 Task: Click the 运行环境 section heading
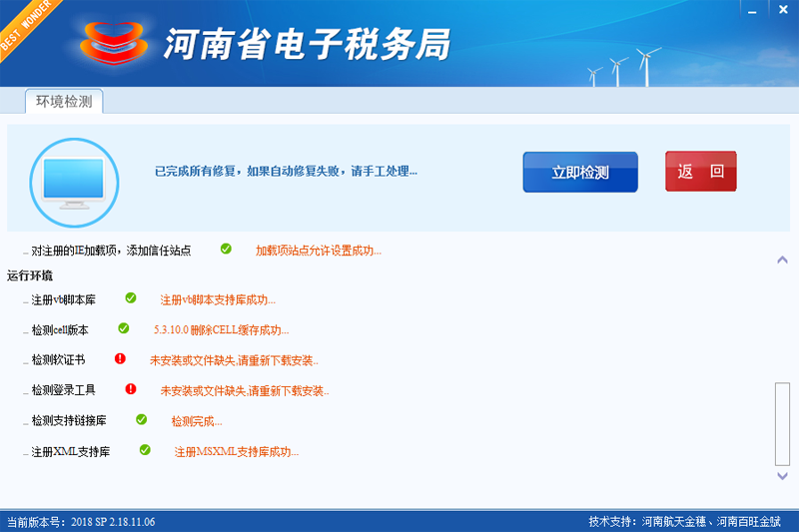(x=30, y=275)
